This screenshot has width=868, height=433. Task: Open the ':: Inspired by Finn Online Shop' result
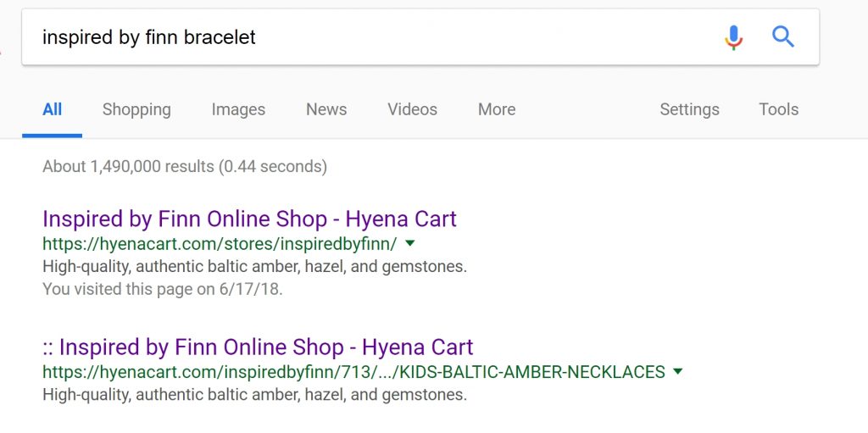258,347
